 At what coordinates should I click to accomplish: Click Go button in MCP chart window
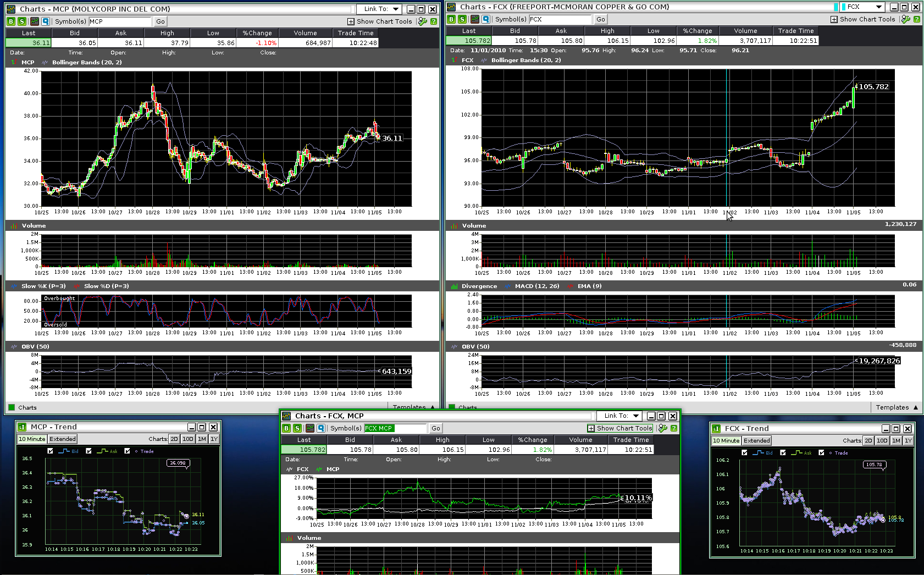pos(161,21)
